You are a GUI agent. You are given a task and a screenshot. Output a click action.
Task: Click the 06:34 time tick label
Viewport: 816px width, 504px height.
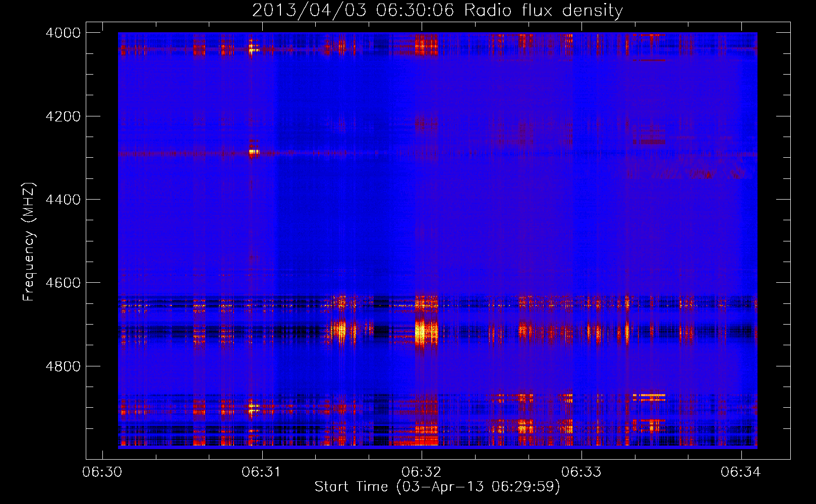pos(741,472)
